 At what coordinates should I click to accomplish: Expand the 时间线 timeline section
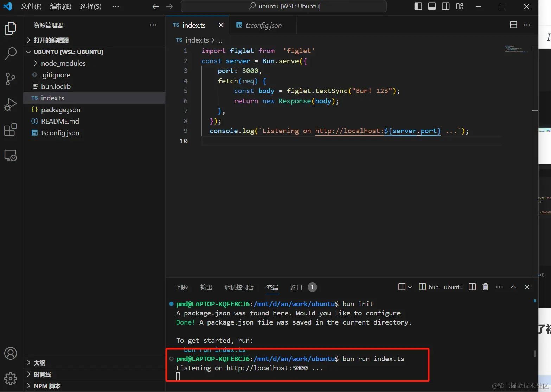point(94,374)
